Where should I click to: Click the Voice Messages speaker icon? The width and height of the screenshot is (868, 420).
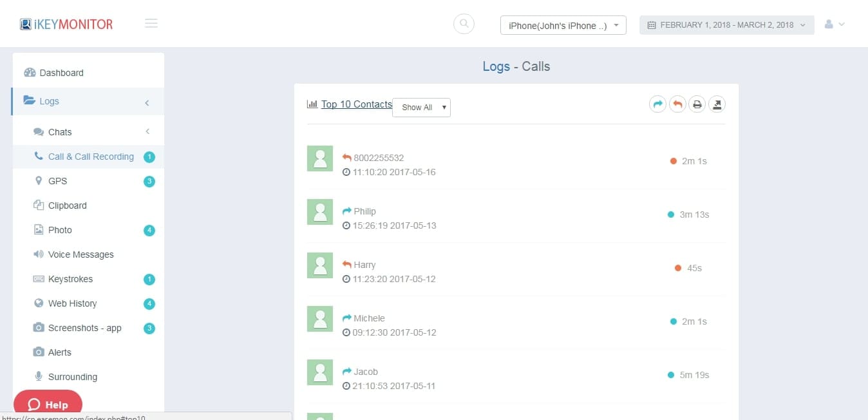(38, 254)
